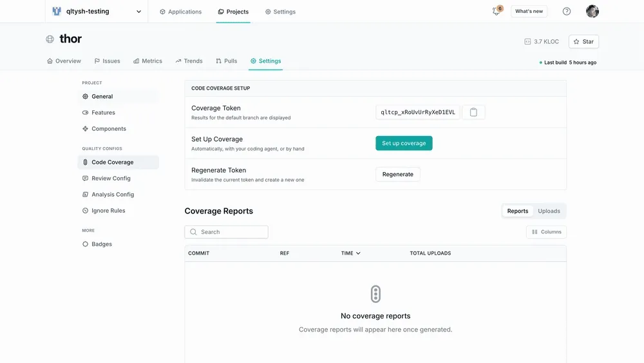Open Ignore Rules in sidebar
This screenshot has height=363, width=644.
[118, 210]
